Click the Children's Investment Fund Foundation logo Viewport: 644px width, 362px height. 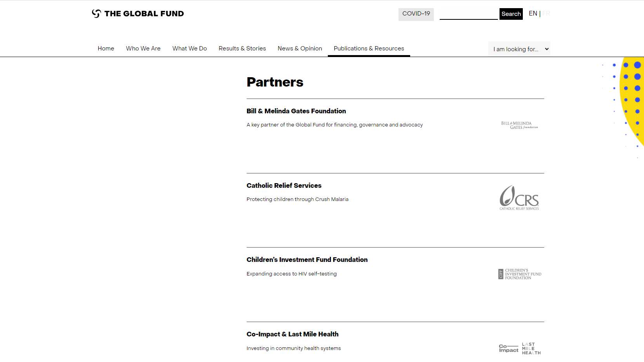(x=520, y=274)
